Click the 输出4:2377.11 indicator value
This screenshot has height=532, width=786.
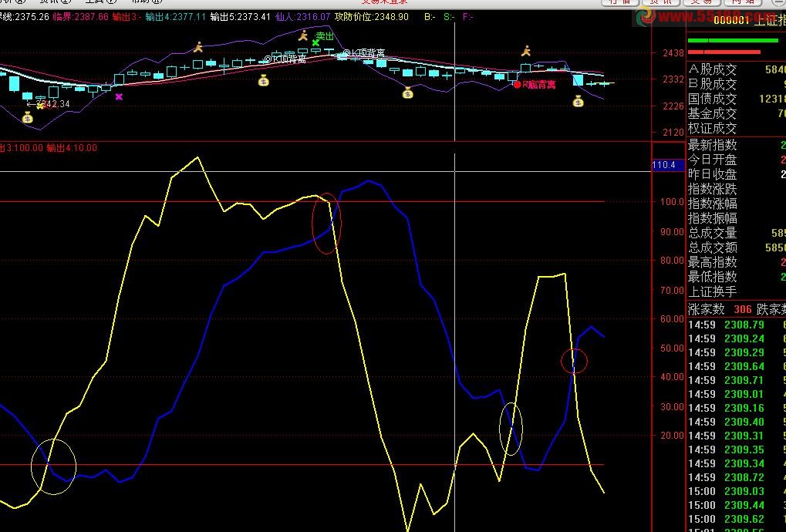click(x=175, y=17)
